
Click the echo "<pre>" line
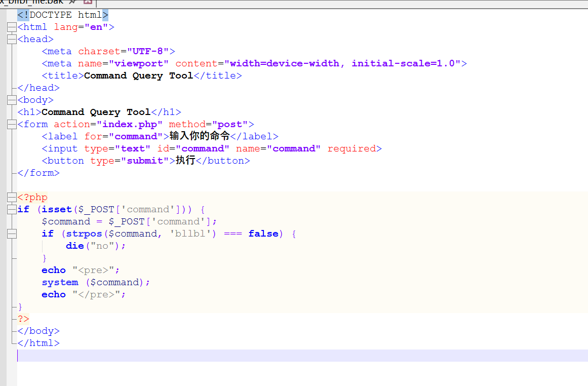point(80,270)
